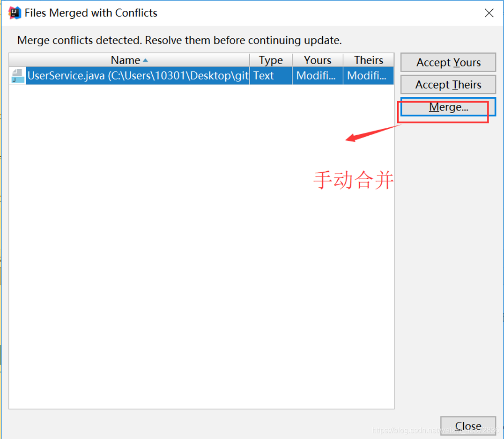Image resolution: width=504 pixels, height=439 pixels.
Task: Select the UserService.java file row
Action: click(201, 76)
